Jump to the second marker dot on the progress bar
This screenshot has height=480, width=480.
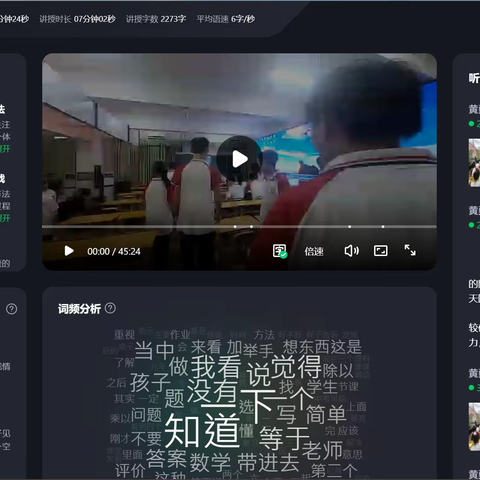[x=251, y=227]
